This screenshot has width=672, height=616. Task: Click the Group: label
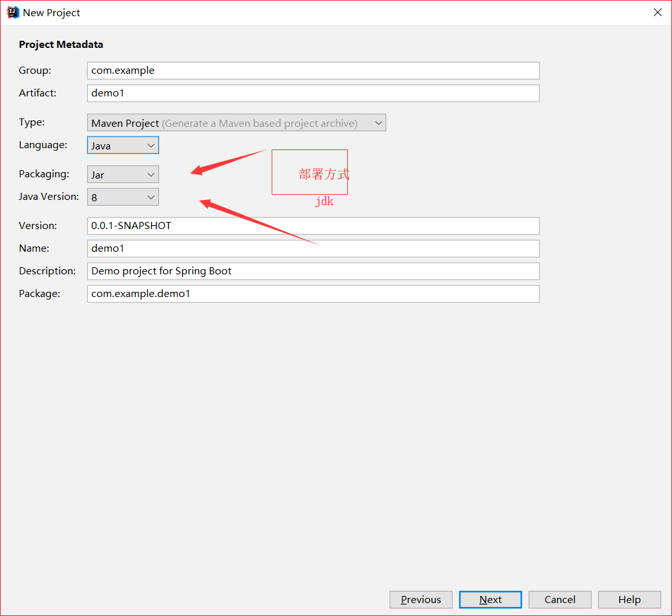click(35, 71)
